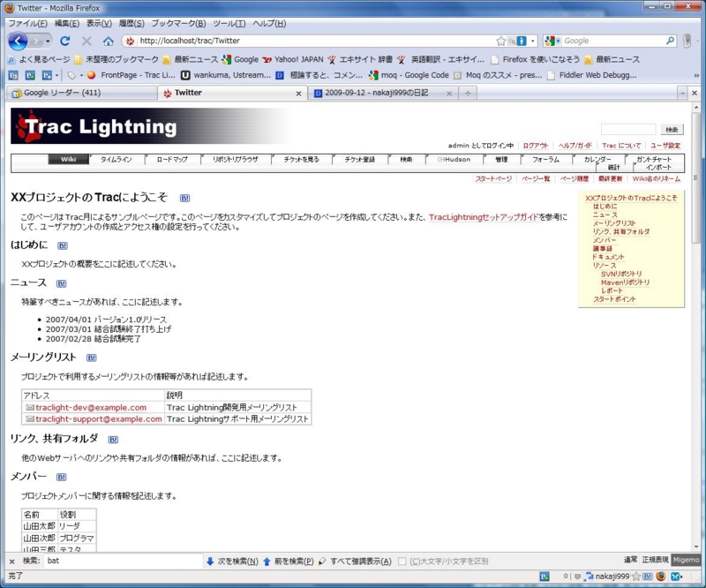Open the ツール menu
Image resolution: width=706 pixels, height=588 pixels.
tap(229, 24)
